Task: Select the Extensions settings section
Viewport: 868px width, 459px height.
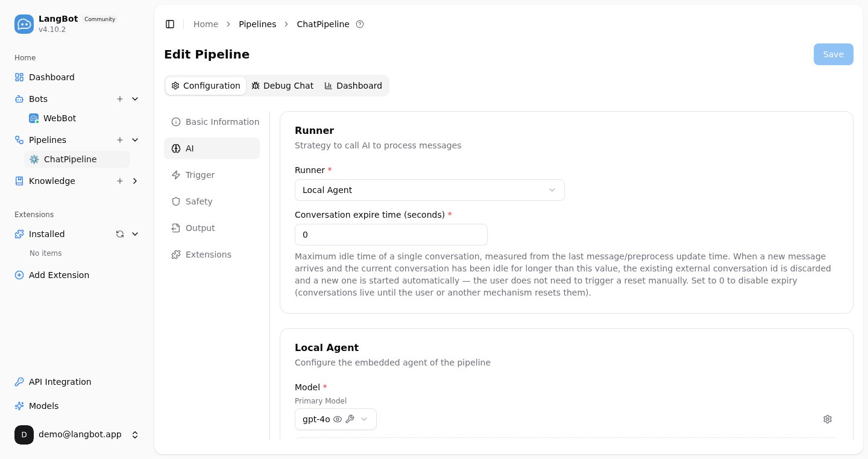Action: tap(212, 255)
